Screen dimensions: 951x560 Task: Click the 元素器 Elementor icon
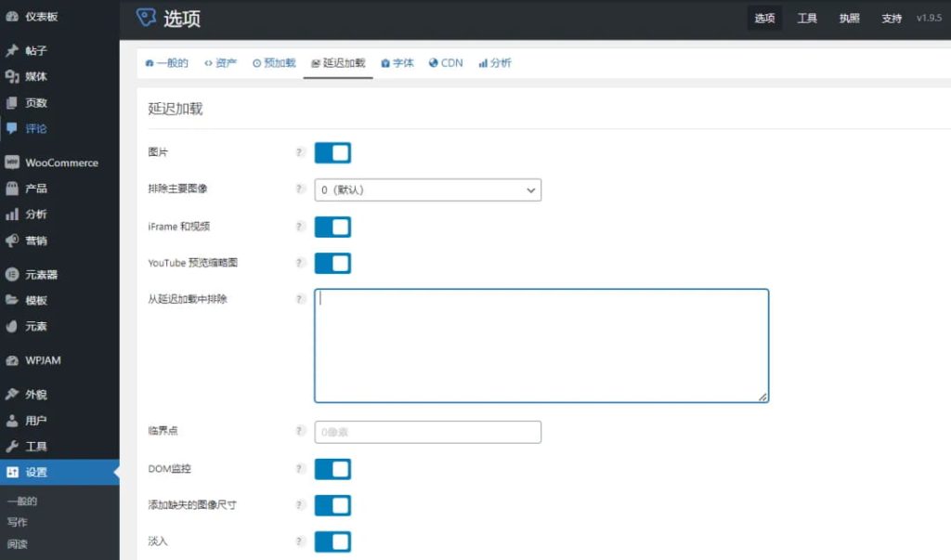[x=12, y=275]
